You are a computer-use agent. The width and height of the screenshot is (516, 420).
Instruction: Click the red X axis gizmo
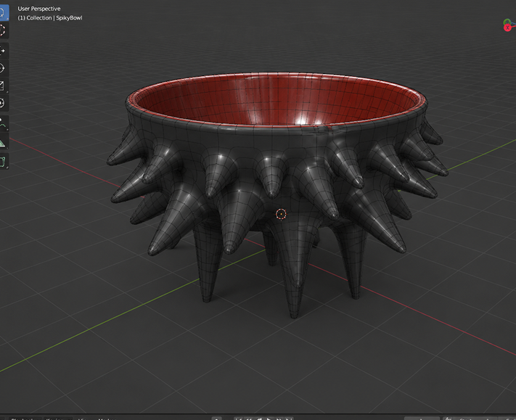point(507,28)
